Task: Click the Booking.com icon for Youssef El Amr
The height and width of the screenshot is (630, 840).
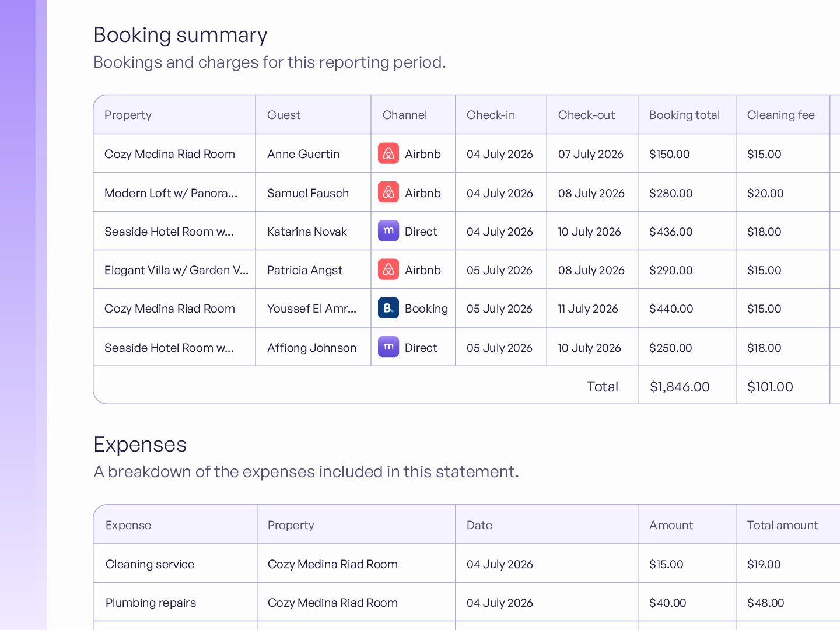Action: pos(388,308)
